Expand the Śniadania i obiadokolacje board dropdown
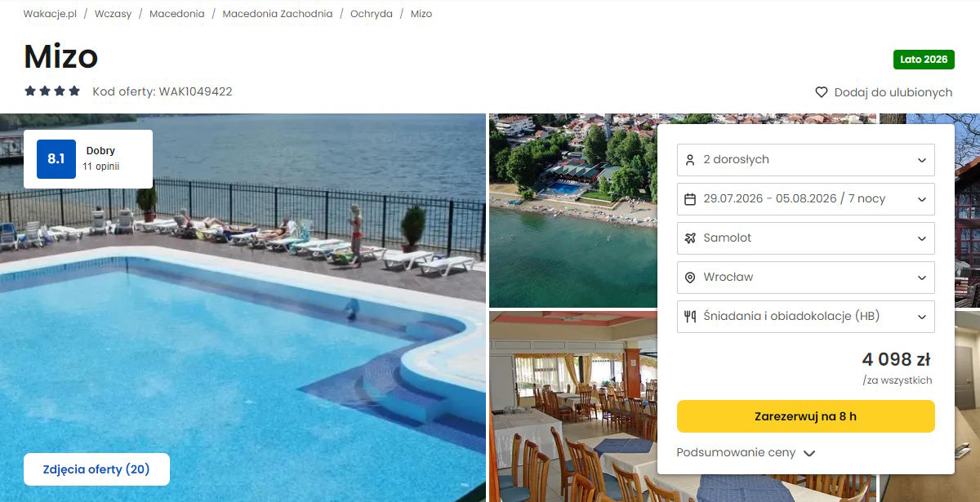 tap(806, 317)
